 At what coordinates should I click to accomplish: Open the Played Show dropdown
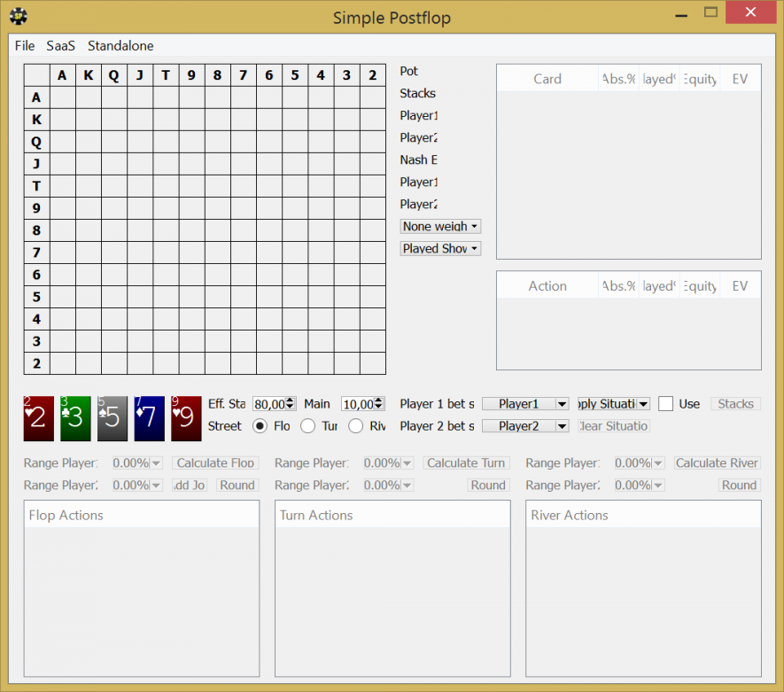(440, 248)
